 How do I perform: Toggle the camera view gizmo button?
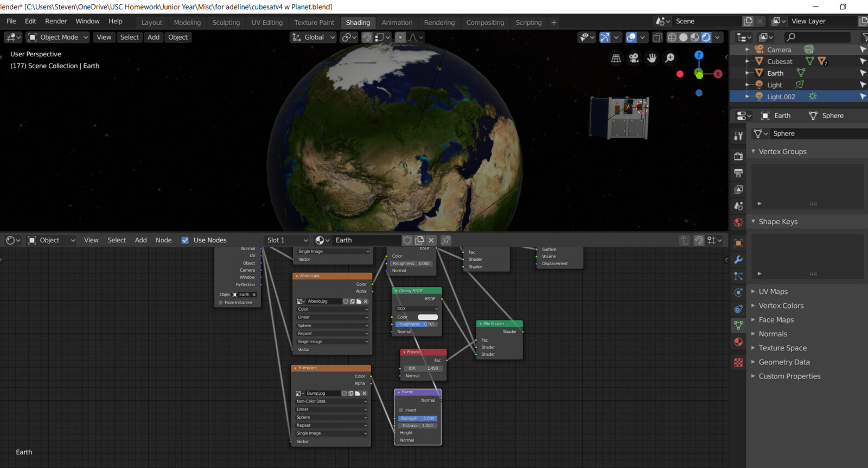click(x=634, y=58)
